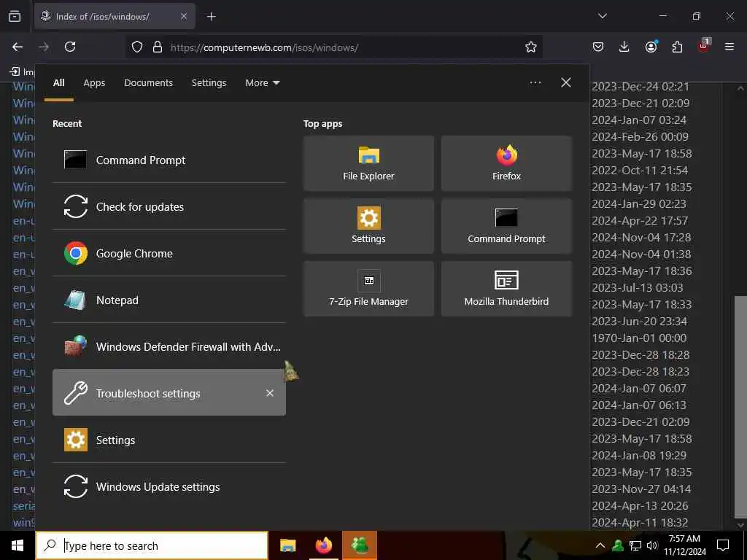This screenshot has height=560, width=747.
Task: Go back in Firefox
Action: [18, 47]
